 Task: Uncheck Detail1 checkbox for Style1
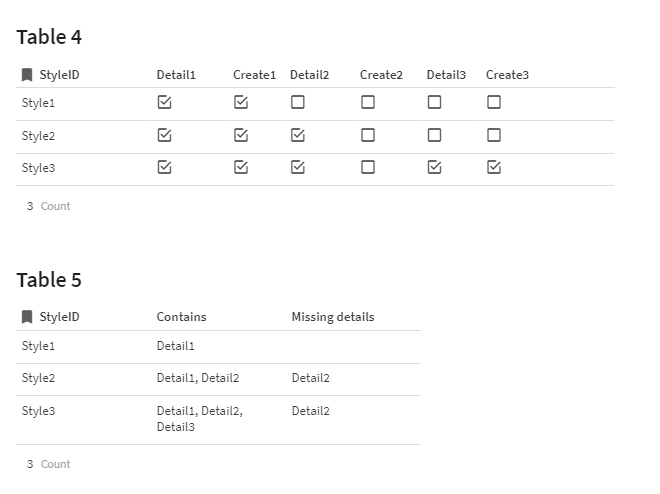click(x=165, y=102)
